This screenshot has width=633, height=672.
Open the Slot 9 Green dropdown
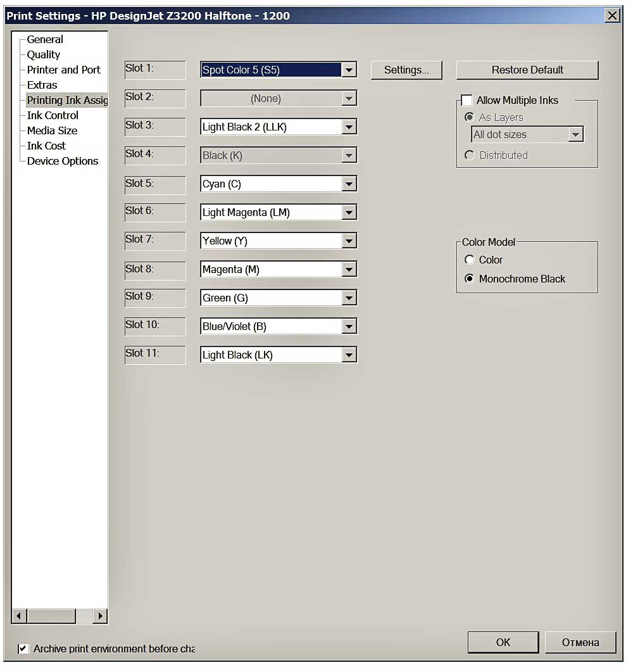tap(279, 298)
